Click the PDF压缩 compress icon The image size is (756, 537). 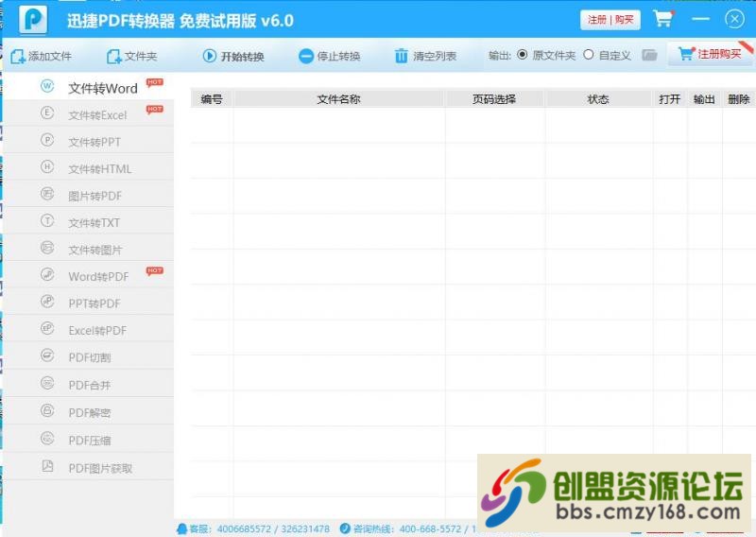point(47,438)
